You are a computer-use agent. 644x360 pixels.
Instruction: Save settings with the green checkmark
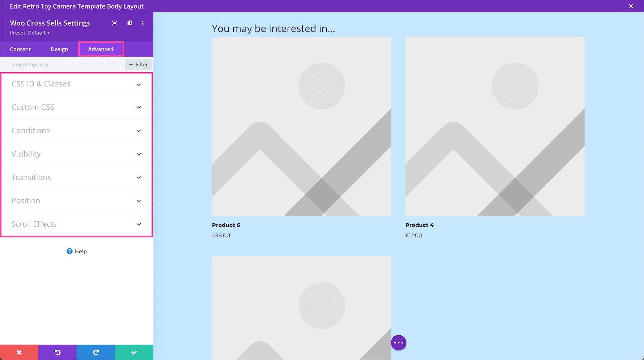pos(133,352)
